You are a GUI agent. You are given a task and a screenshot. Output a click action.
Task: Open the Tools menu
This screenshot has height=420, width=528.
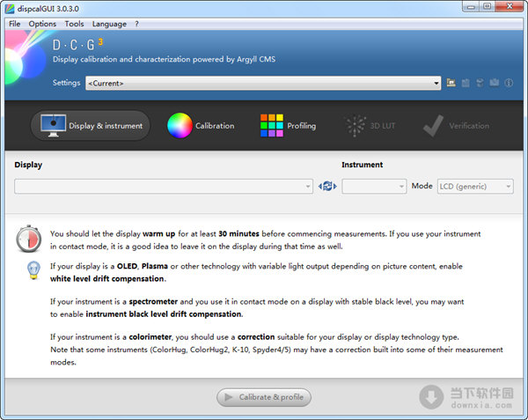[x=75, y=24]
